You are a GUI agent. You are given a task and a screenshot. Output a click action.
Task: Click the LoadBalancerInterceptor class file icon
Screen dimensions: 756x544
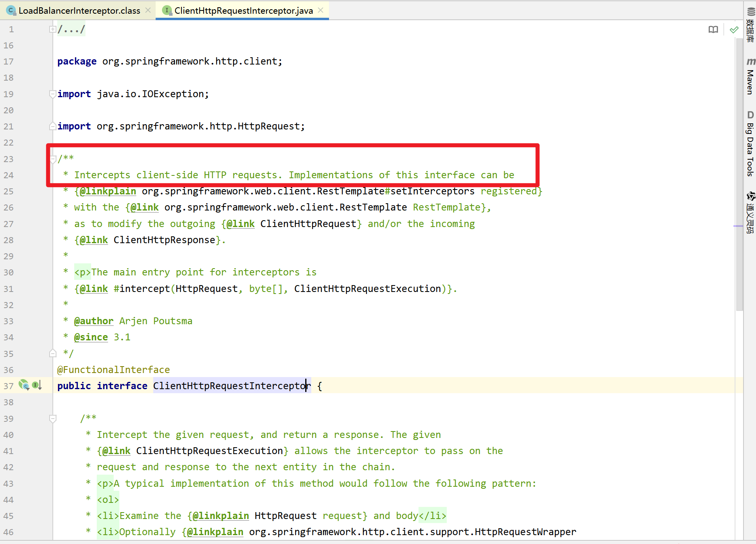(11, 10)
